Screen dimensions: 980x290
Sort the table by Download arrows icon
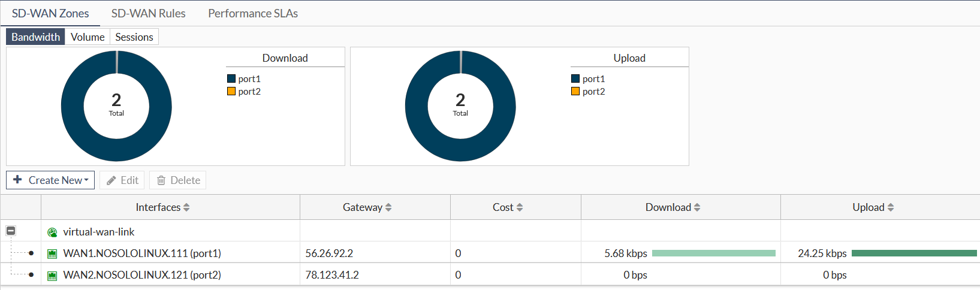pos(697,207)
